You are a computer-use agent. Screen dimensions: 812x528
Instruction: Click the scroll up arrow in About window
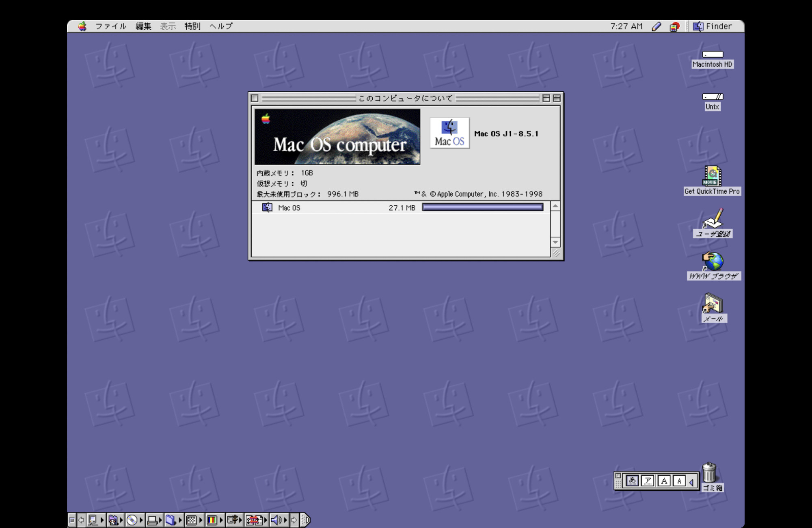pos(555,206)
